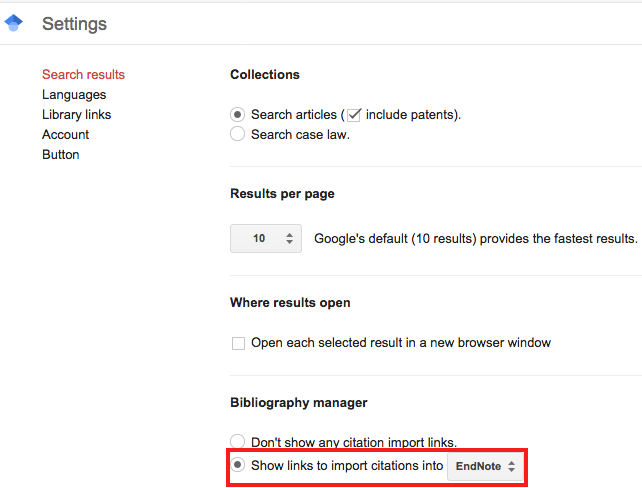The image size is (642, 488).
Task: Open the results per page dropdown
Action: pos(266,238)
